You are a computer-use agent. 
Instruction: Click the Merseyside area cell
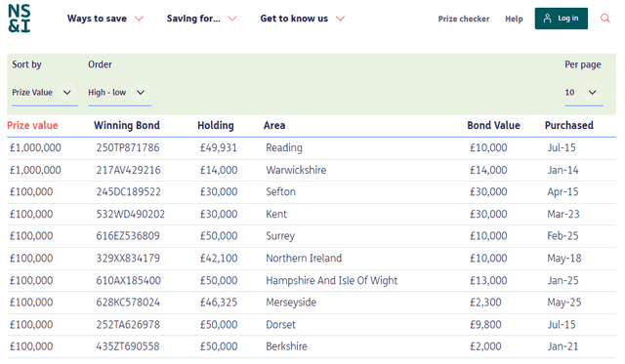(x=291, y=303)
